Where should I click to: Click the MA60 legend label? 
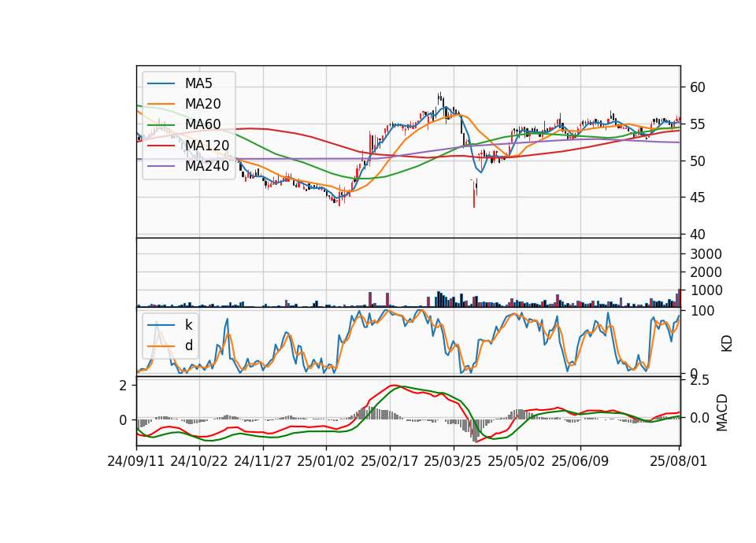[202, 125]
